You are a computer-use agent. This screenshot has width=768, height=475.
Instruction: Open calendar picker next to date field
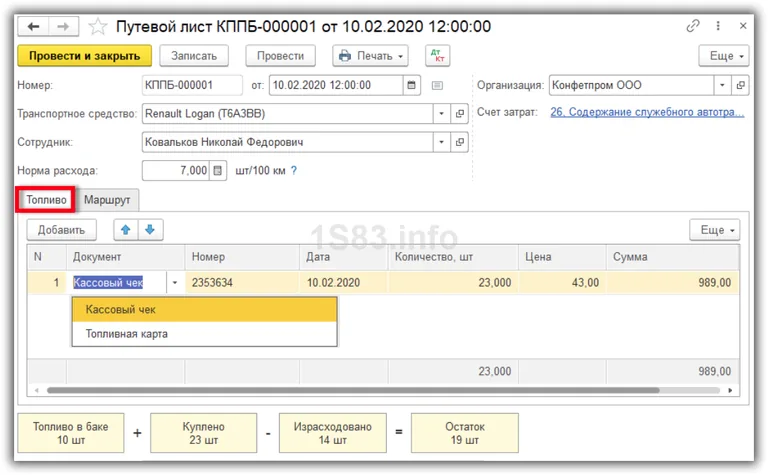coord(412,85)
